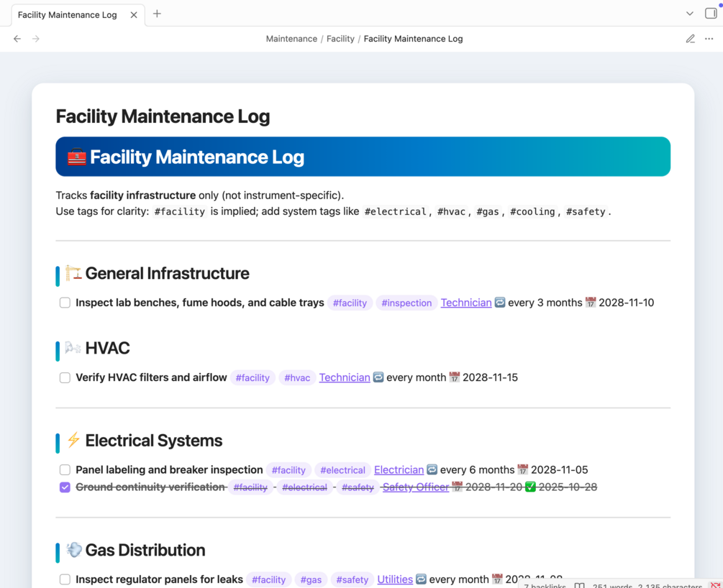Click calendar icon before 2028-11-15
Viewport: 723px width, 588px height.
(455, 377)
